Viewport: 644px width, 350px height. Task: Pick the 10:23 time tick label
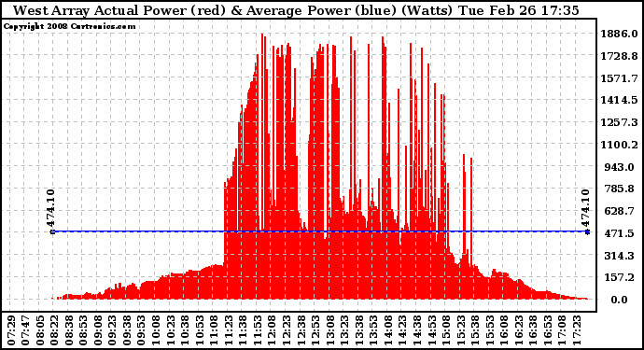point(171,330)
